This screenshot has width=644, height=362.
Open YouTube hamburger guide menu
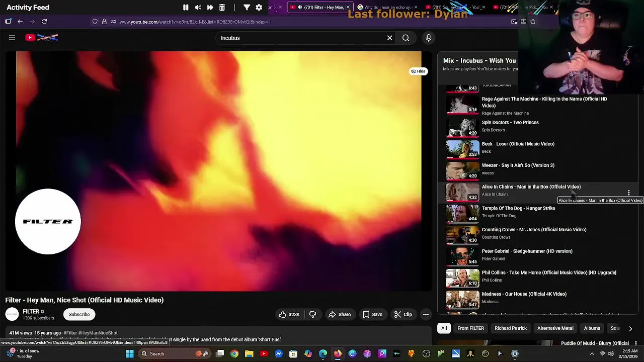[12, 38]
